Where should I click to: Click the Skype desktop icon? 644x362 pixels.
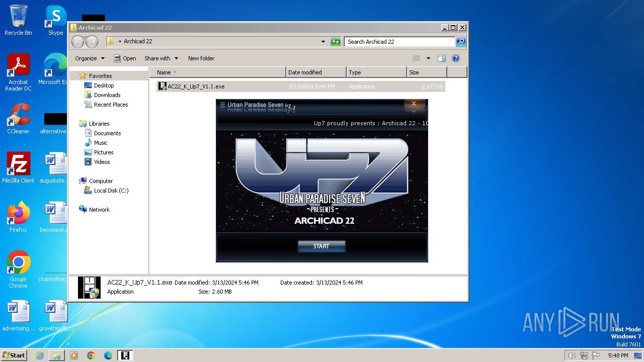(x=55, y=20)
